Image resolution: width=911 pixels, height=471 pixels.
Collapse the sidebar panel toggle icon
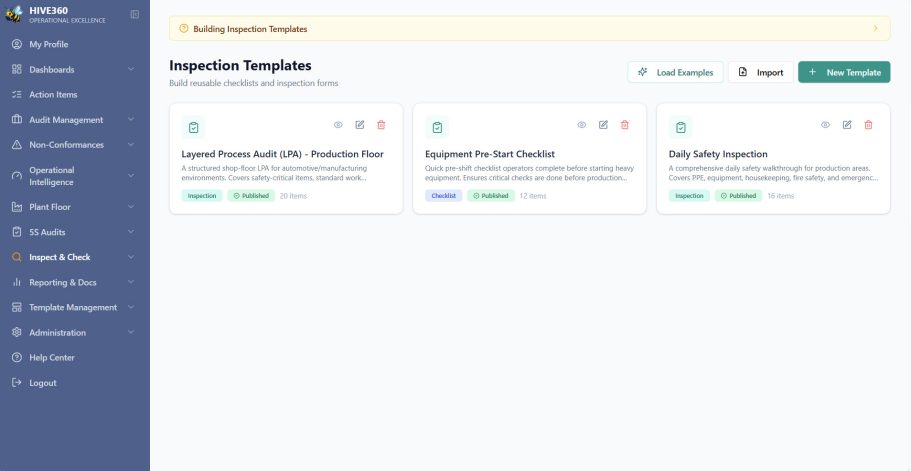tap(134, 15)
